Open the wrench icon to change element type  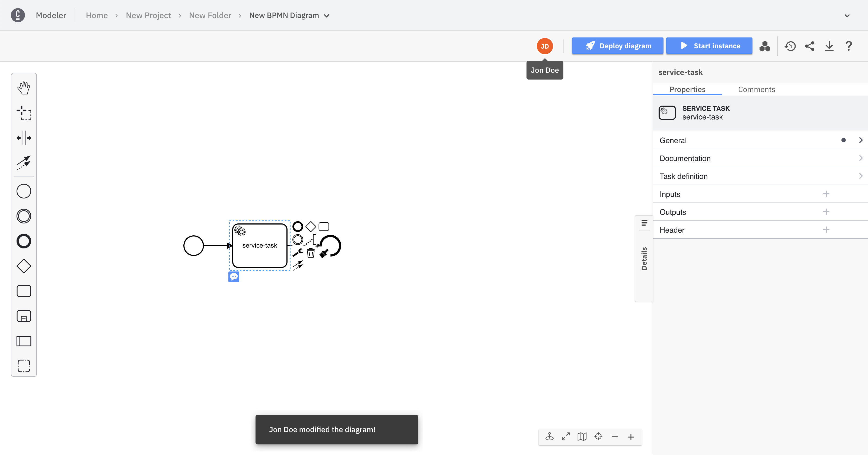[298, 252]
